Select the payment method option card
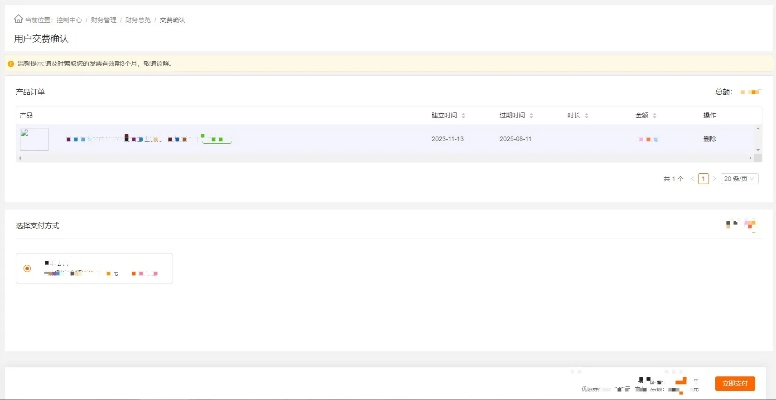The height and width of the screenshot is (400, 776). 95,268
